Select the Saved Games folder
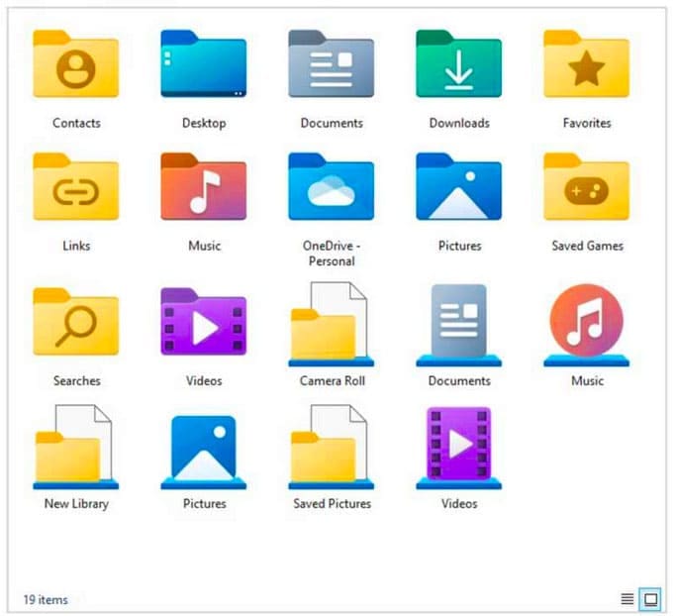Image resolution: width=676 pixels, height=616 pixels. (587, 188)
